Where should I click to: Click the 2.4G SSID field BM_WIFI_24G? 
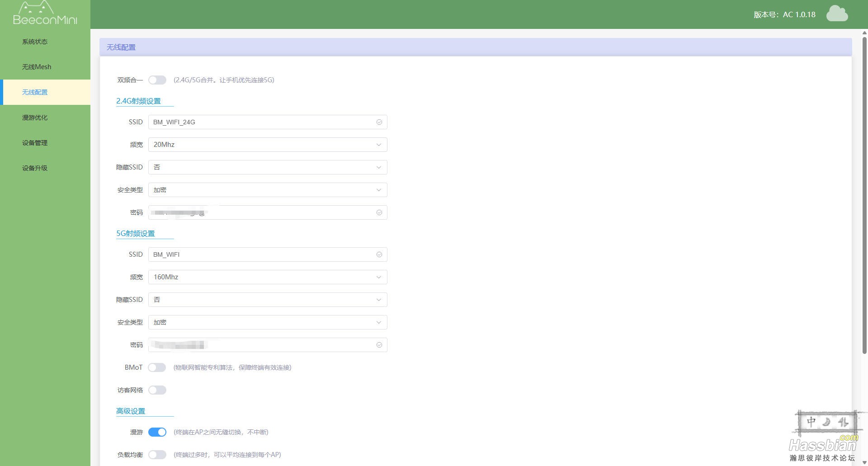[x=268, y=122]
